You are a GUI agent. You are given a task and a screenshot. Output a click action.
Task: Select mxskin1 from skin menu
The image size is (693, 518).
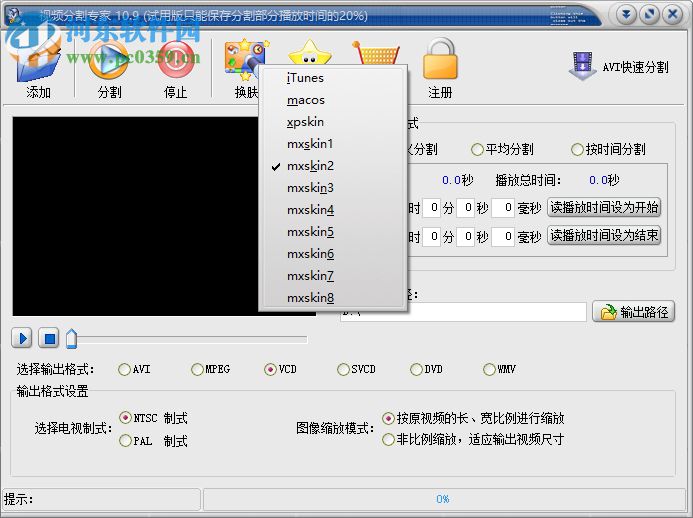(332, 144)
